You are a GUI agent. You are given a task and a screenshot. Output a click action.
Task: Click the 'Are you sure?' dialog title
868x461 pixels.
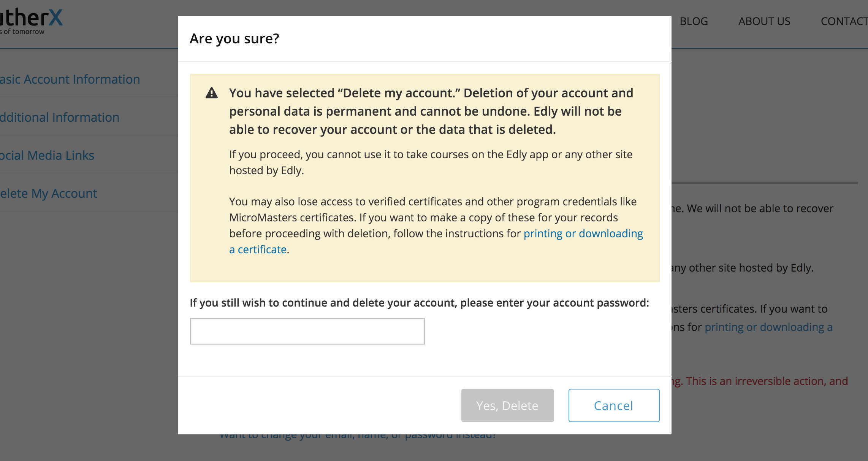[x=234, y=38]
